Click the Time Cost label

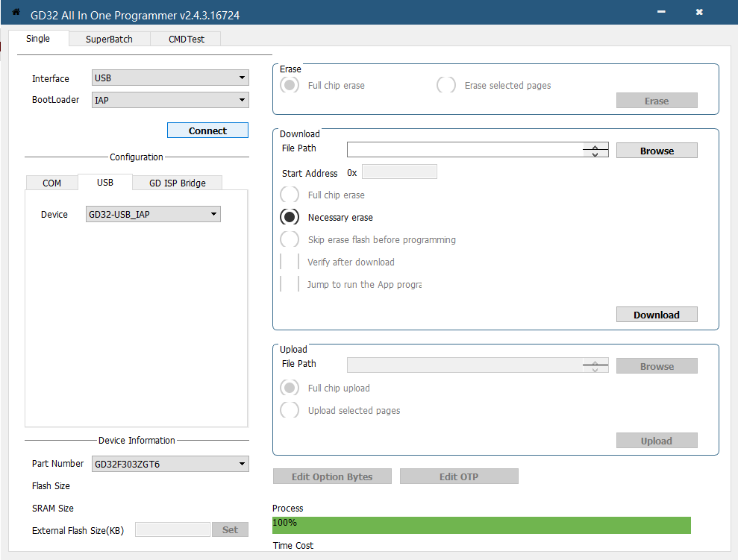coord(293,545)
